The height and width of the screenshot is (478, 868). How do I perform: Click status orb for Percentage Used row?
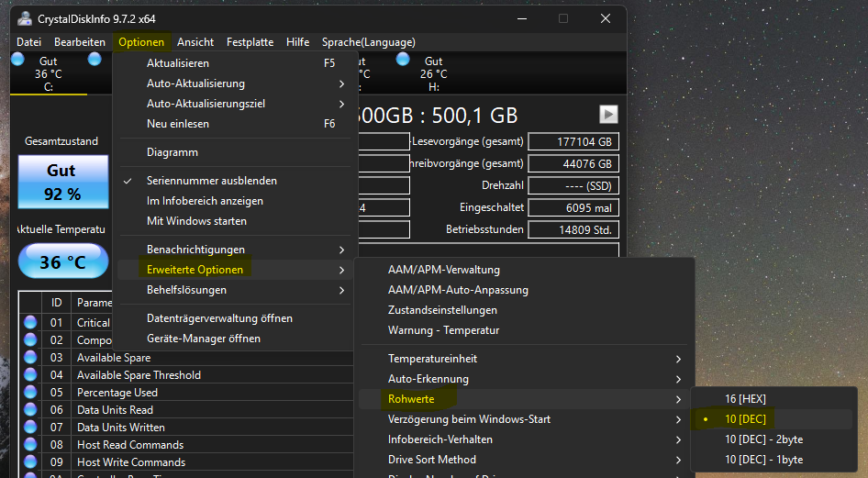(30, 393)
